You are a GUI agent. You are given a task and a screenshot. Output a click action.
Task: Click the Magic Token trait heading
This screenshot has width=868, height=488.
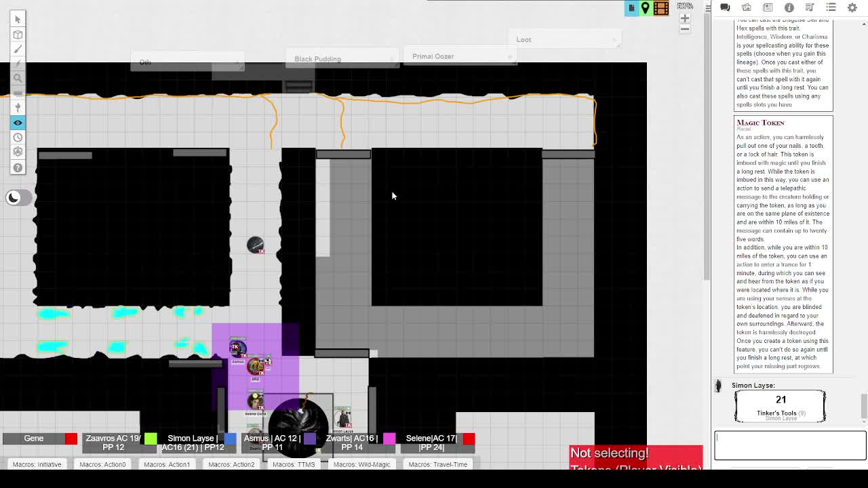[x=760, y=123]
